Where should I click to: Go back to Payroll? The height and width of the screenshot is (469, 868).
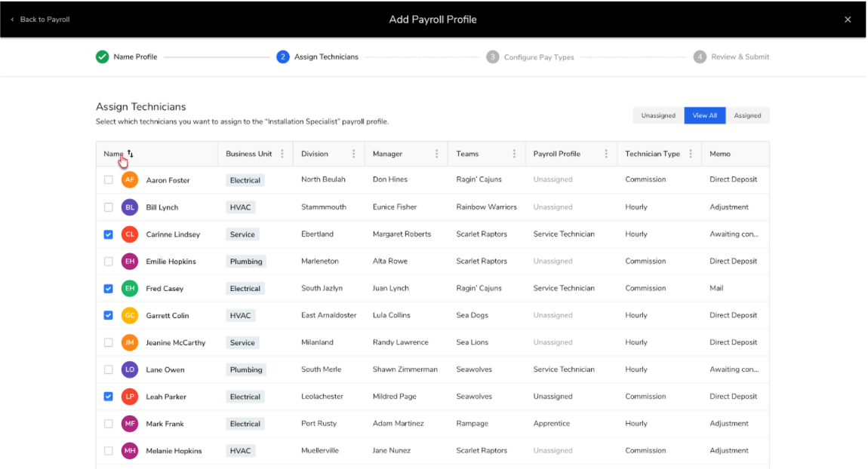(x=41, y=20)
